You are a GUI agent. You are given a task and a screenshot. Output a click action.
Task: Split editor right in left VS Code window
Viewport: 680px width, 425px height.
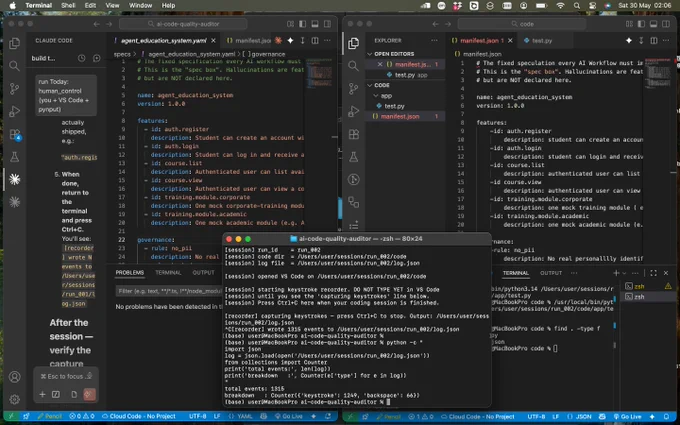tap(315, 40)
